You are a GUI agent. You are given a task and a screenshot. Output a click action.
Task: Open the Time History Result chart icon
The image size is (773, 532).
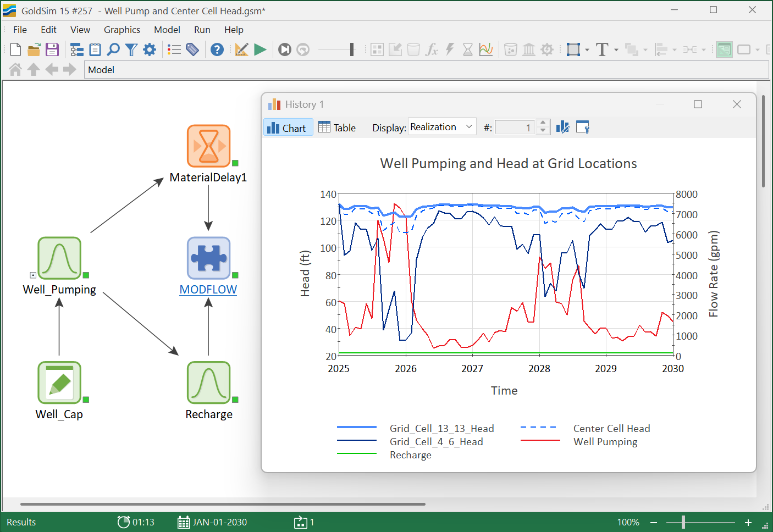pyautogui.click(x=486, y=49)
